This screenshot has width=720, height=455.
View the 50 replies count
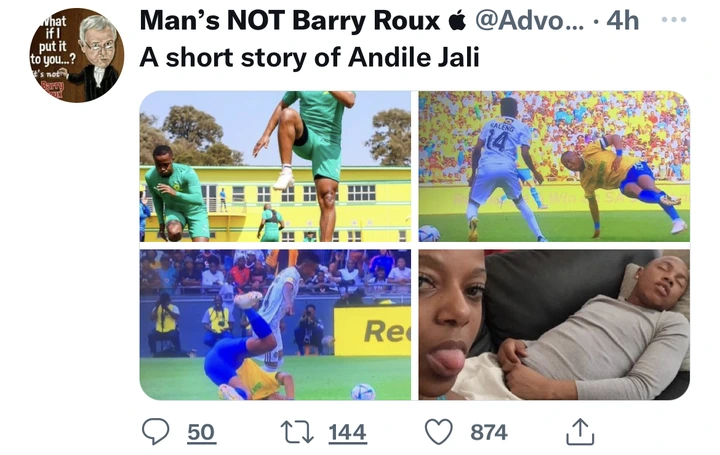click(201, 433)
